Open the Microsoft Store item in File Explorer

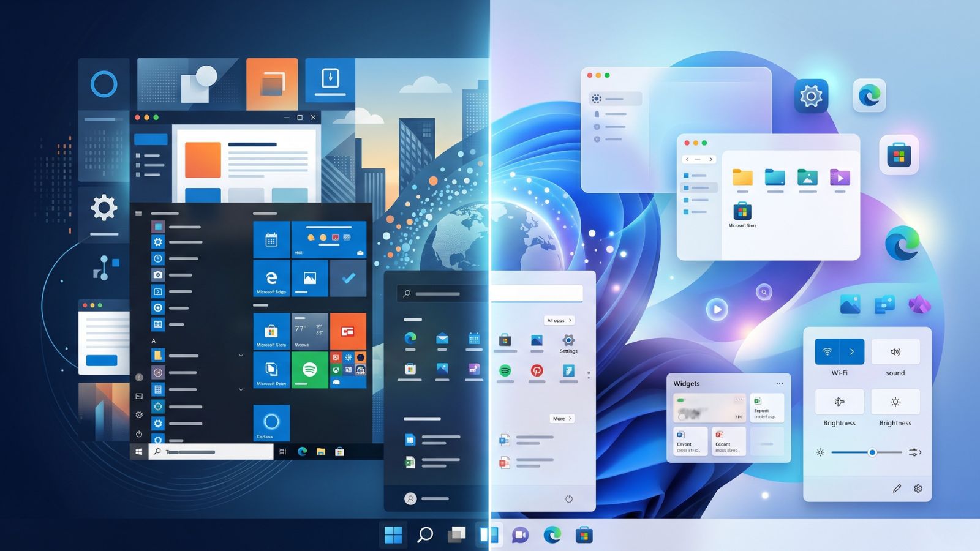[x=742, y=215]
